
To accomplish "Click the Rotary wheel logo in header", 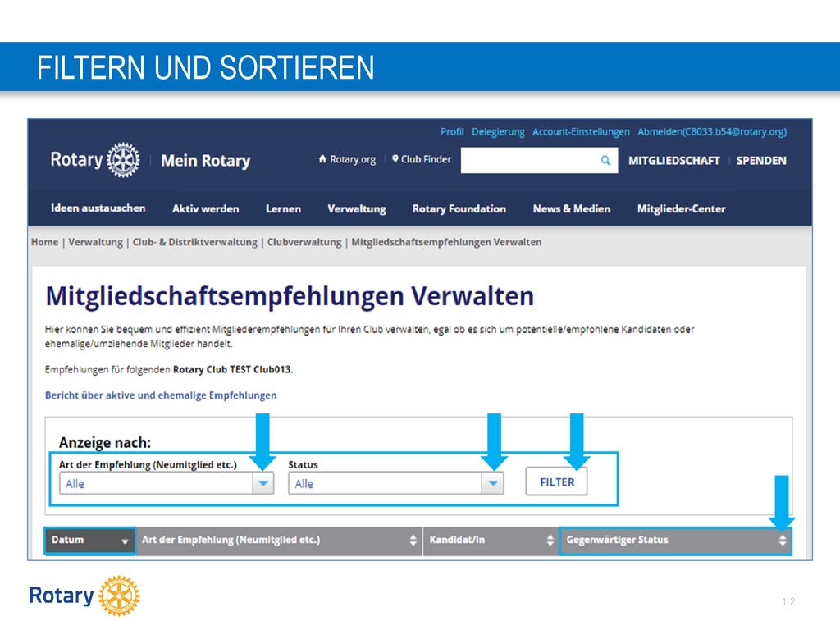I will pos(123,160).
